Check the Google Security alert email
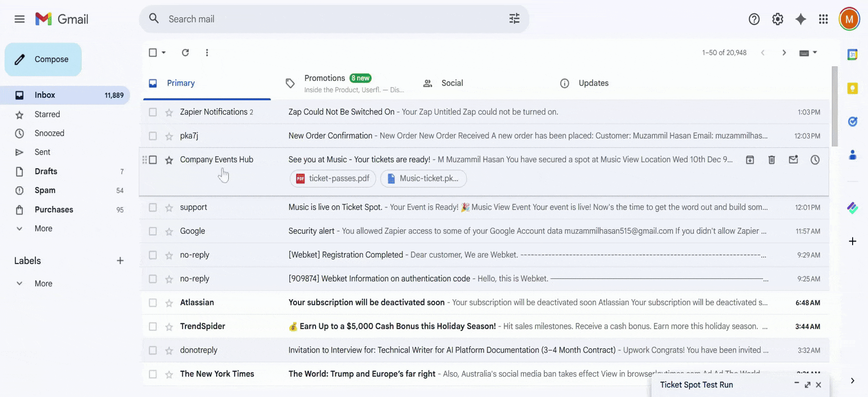Viewport: 868px width, 397px height. point(153,232)
